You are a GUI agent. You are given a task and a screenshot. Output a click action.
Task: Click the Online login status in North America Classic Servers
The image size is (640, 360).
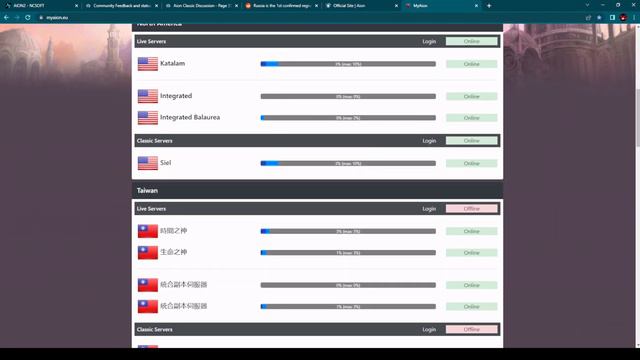[x=471, y=141]
